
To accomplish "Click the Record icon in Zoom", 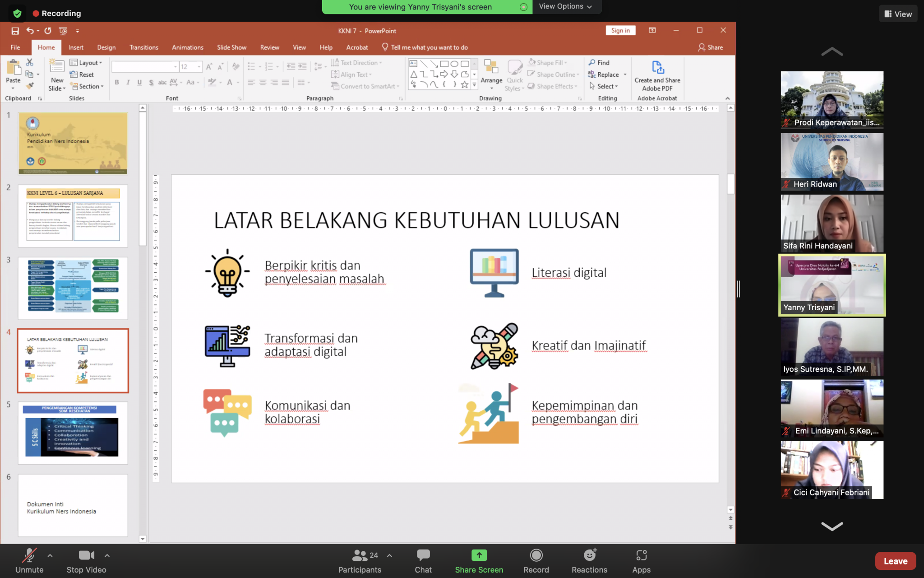I will click(536, 555).
